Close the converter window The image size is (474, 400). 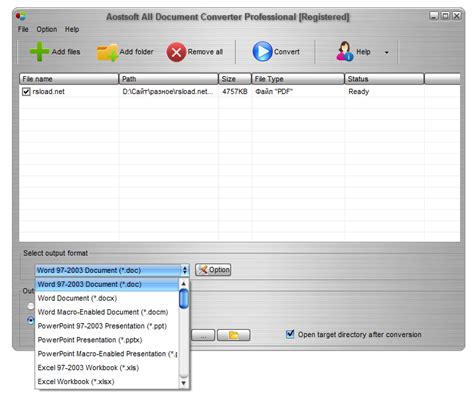point(457,16)
